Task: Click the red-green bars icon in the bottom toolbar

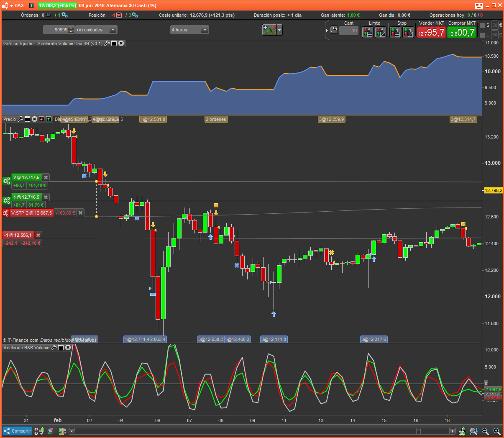Action: (62, 431)
